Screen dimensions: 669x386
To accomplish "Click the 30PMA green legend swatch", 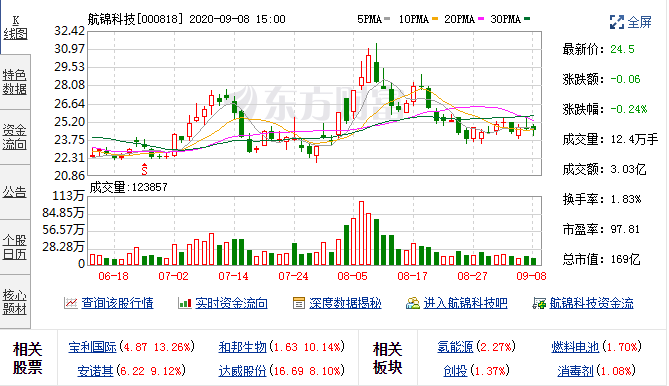I will (527, 19).
